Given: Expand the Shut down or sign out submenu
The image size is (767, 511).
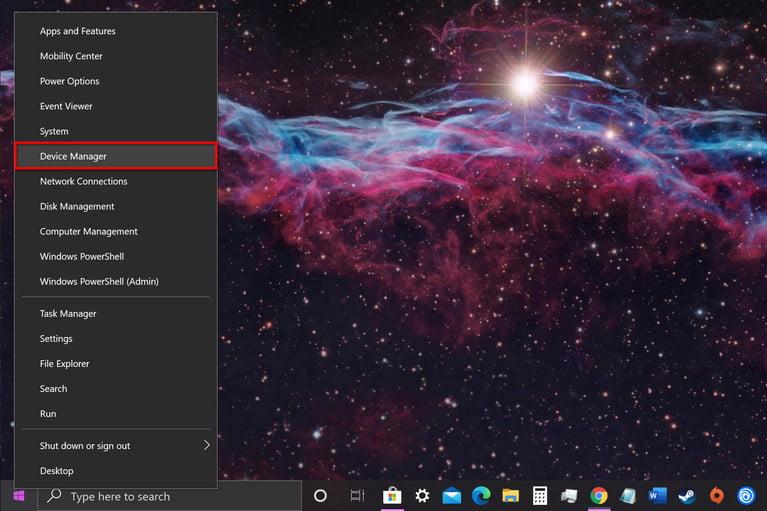Looking at the screenshot, I should (x=116, y=445).
